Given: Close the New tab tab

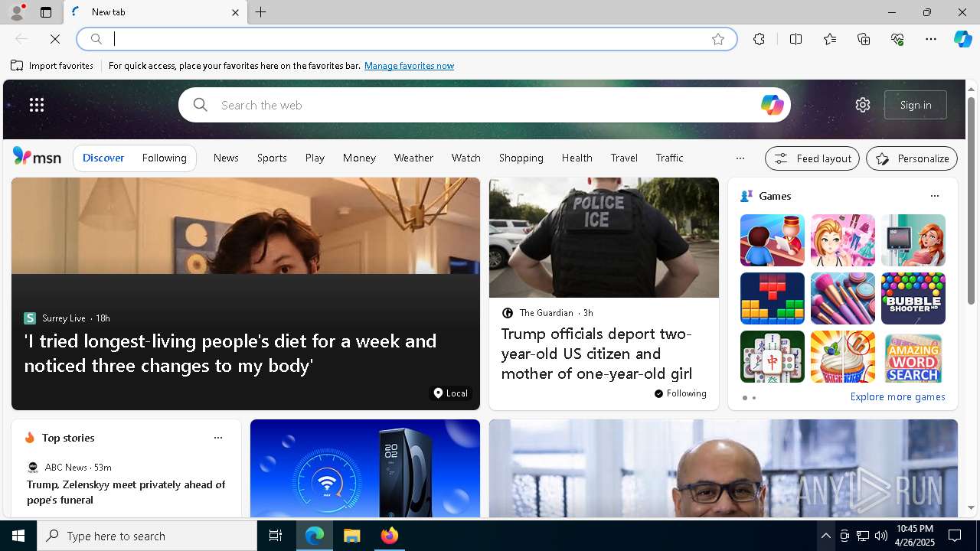Looking at the screenshot, I should tap(235, 12).
